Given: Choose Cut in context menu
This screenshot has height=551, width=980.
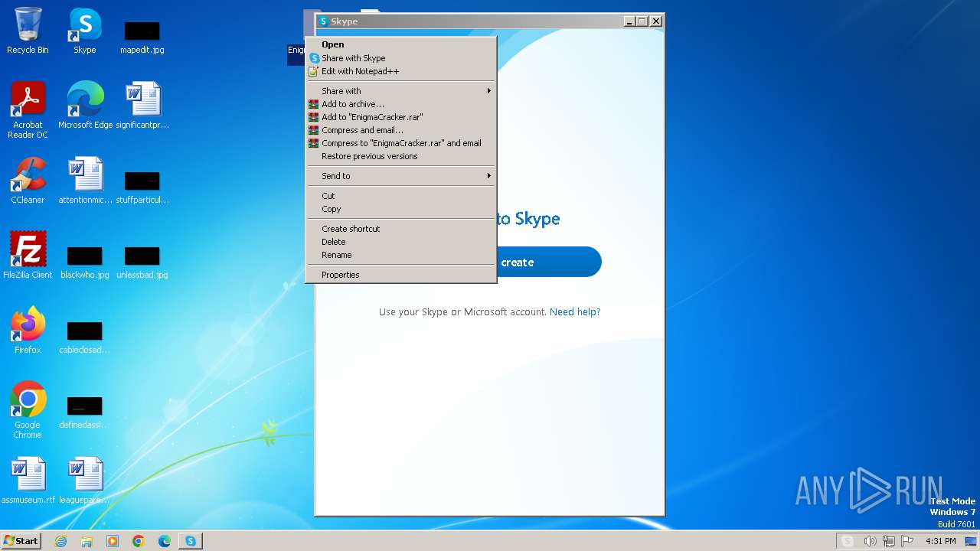Looking at the screenshot, I should pyautogui.click(x=400, y=196).
